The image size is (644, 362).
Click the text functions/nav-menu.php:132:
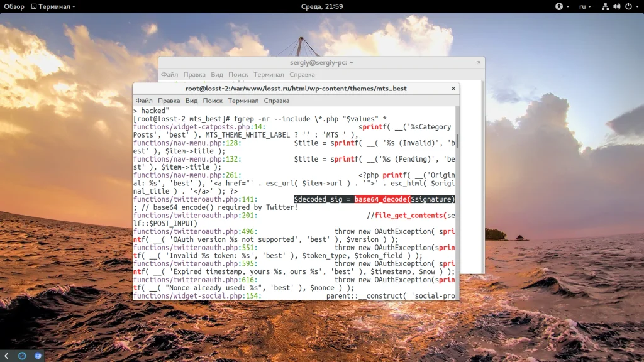187,159
